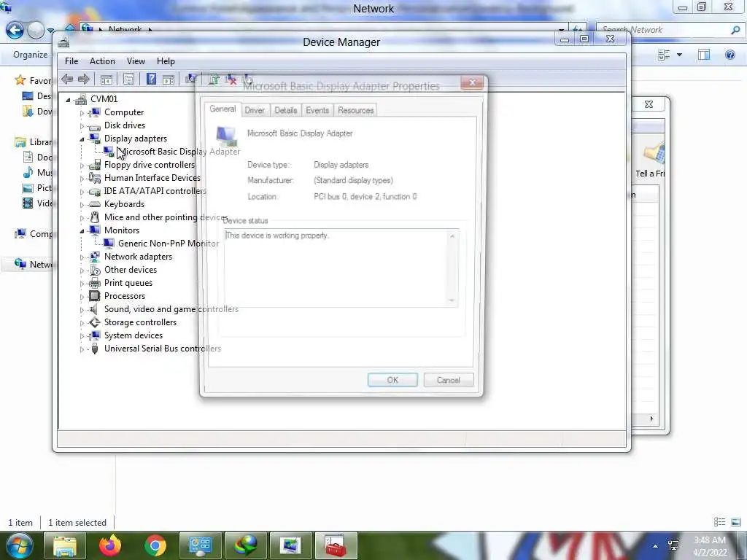Click the Internet Download Manager taskbar icon
Screen dimensions: 747x560
point(245,545)
